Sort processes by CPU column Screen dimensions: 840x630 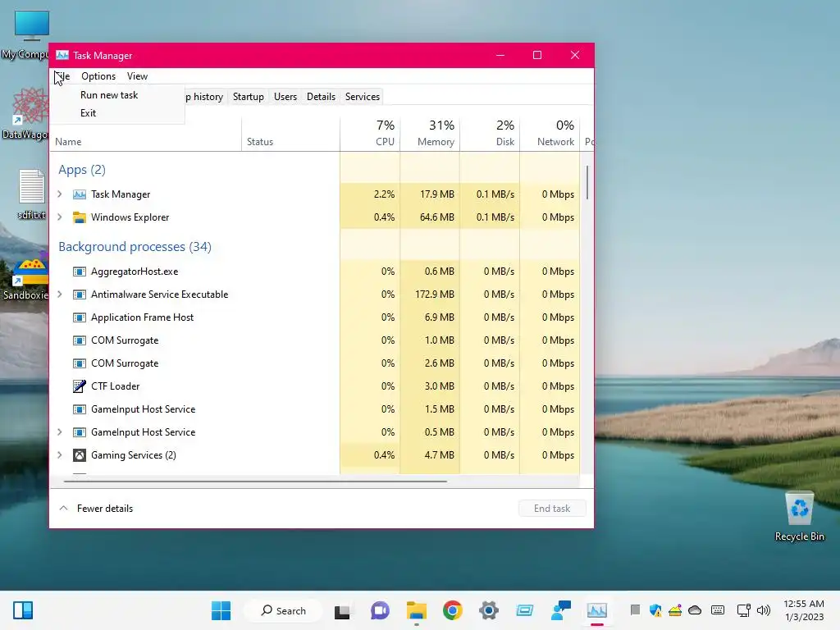(370, 133)
